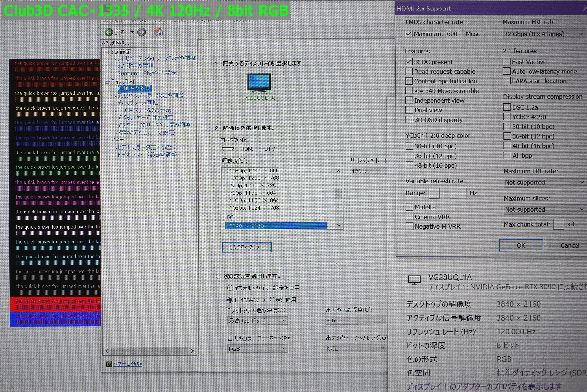Select the VG28UQL1A monitor icon
Screen dimensions: 587x392
point(259,83)
